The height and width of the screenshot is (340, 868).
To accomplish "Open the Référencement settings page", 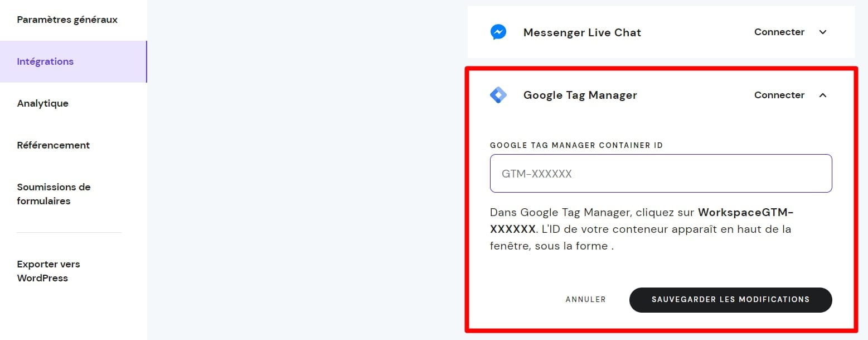I will pos(53,145).
